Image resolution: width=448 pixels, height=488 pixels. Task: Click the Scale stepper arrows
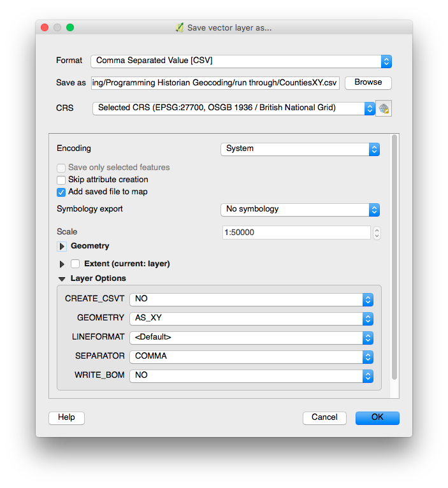point(377,233)
